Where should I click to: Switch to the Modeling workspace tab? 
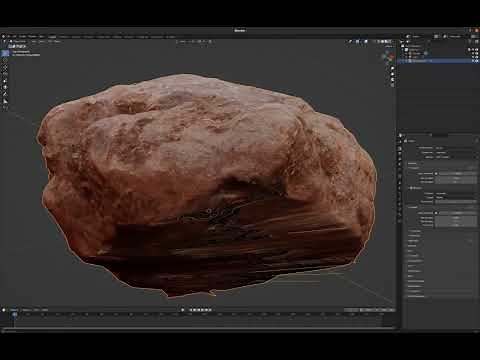coord(64,36)
